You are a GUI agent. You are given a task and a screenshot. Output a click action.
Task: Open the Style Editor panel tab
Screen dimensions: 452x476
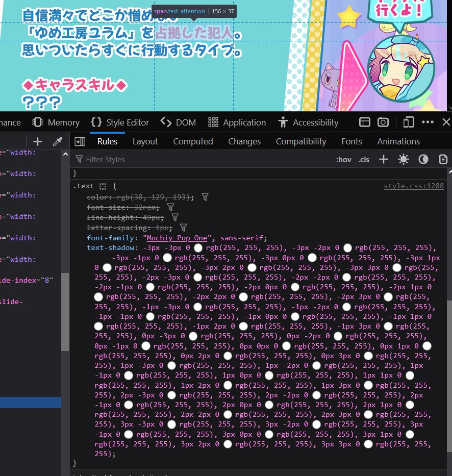120,122
